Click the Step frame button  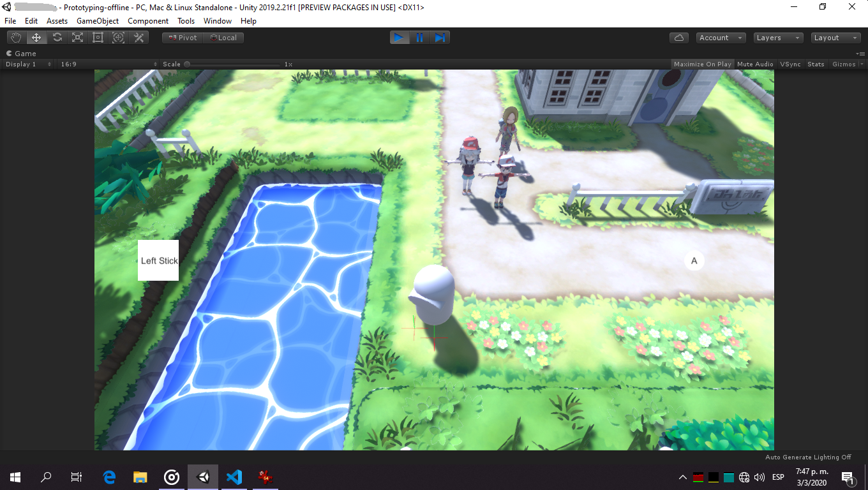click(x=440, y=38)
